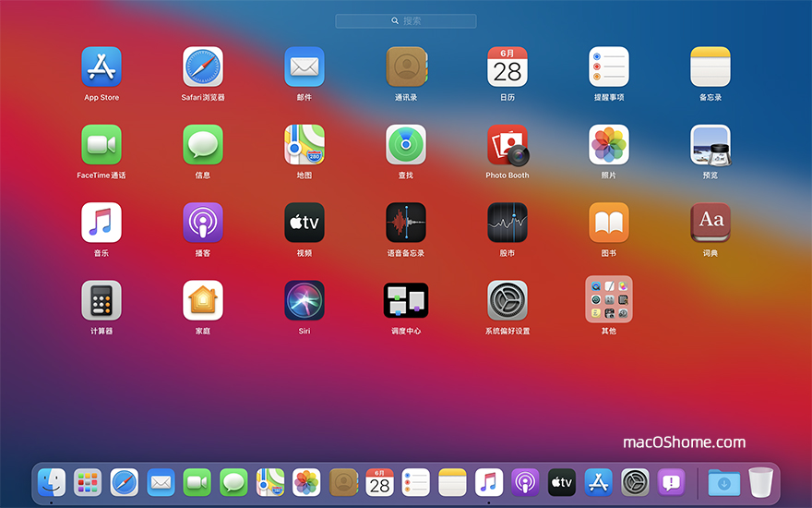This screenshot has height=508, width=812.
Task: Open Reminders from the Dock
Action: (416, 482)
